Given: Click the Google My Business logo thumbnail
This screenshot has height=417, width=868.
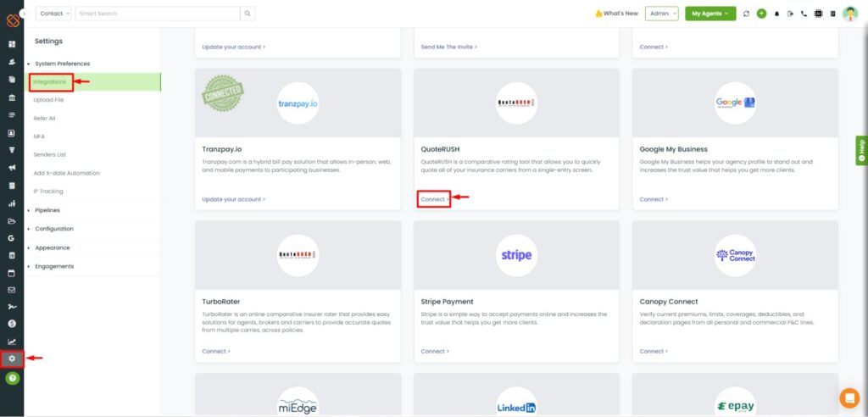Looking at the screenshot, I should [x=735, y=103].
